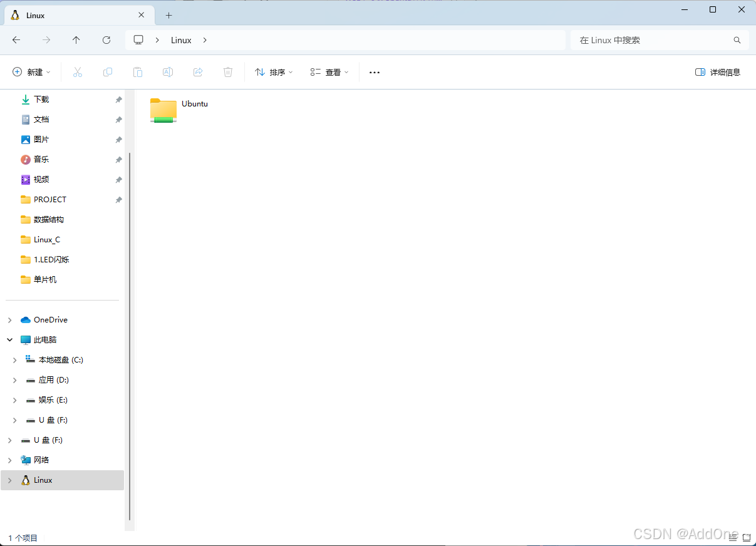
Task: Expand the 应用 (D:) drive node
Action: coord(15,380)
